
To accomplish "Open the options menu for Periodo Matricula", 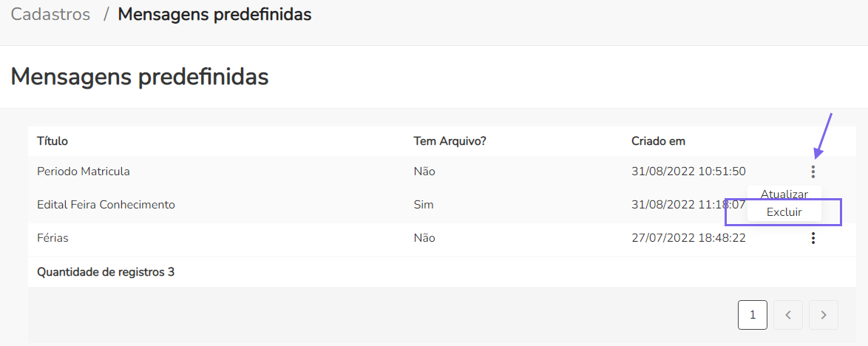I will pos(813,172).
